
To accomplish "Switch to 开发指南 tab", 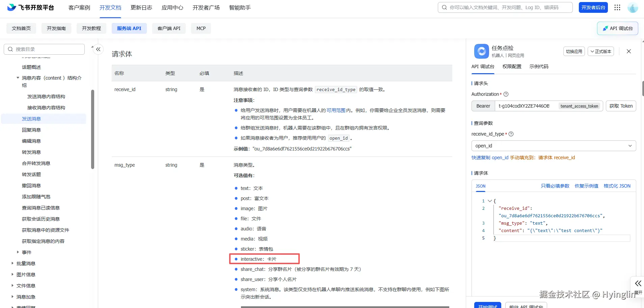I will tap(56, 28).
